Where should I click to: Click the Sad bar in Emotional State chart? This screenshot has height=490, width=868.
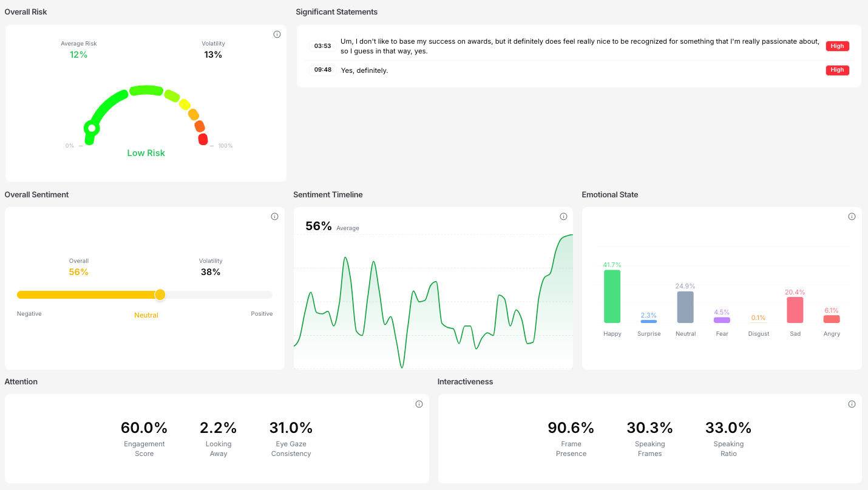(x=795, y=310)
